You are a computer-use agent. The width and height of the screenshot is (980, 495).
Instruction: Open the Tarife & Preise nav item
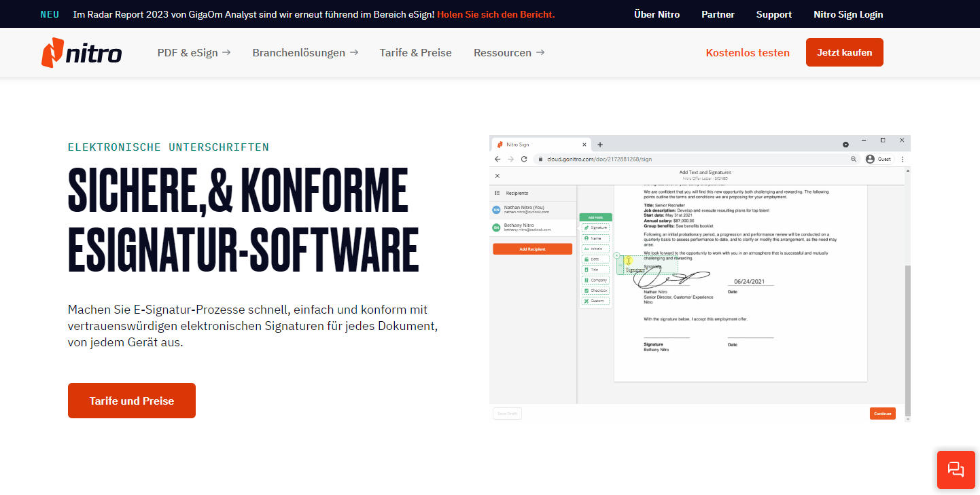(x=416, y=52)
